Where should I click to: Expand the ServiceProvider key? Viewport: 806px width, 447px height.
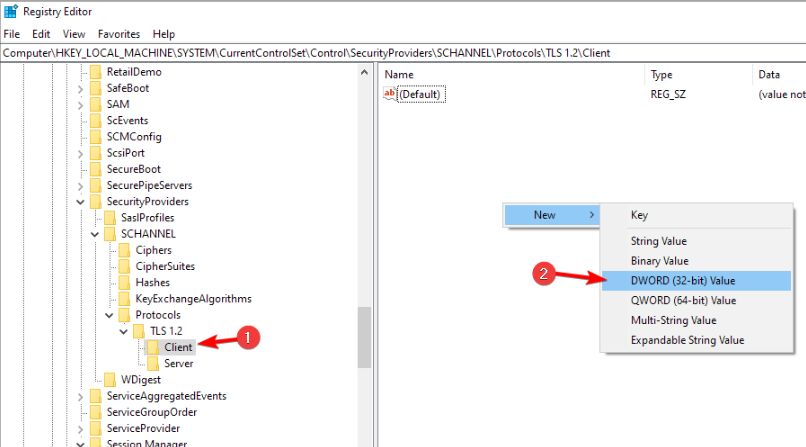pos(80,429)
